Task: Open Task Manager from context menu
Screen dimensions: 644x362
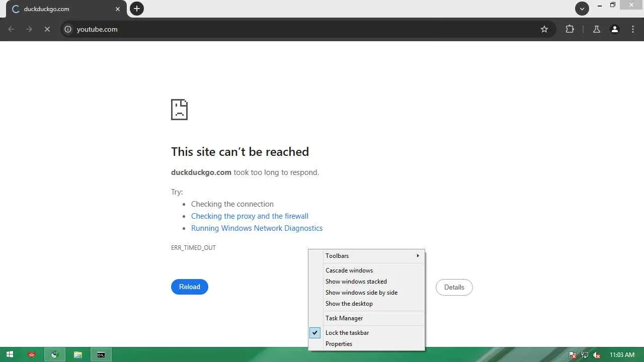Action: coord(366,318)
